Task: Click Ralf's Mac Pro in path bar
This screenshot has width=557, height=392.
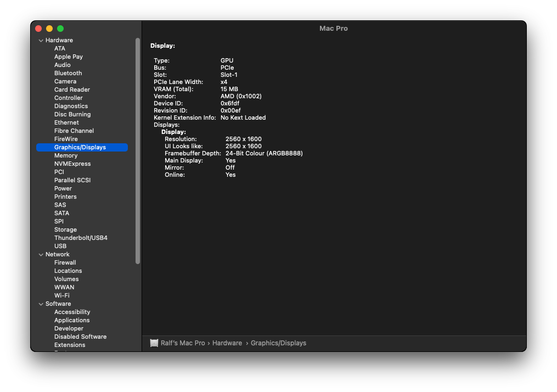Action: point(183,343)
